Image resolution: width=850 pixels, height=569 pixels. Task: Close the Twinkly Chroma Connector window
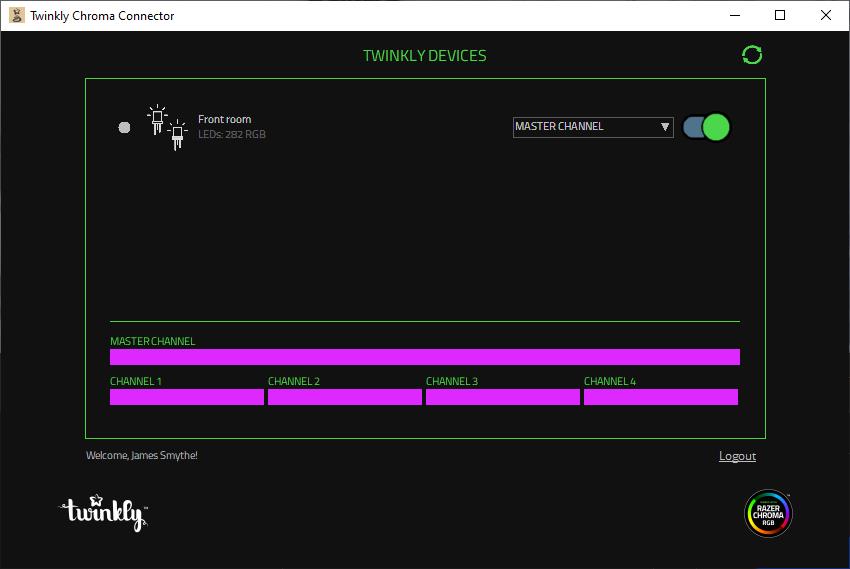click(x=826, y=15)
